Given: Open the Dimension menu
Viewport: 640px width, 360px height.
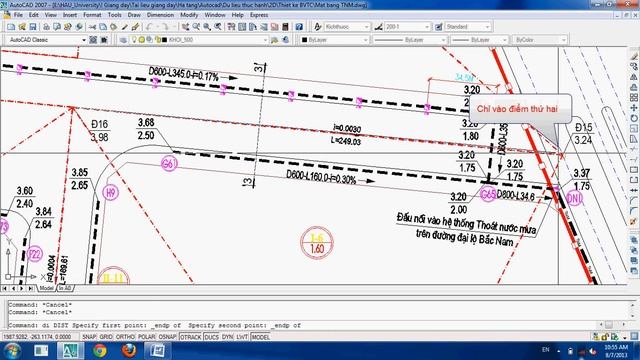Looking at the screenshot, I should click(160, 15).
